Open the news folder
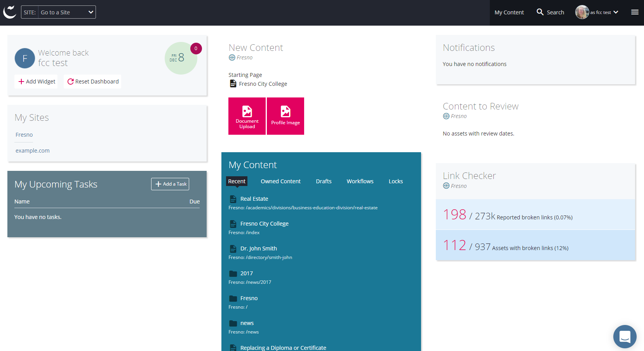 point(247,323)
